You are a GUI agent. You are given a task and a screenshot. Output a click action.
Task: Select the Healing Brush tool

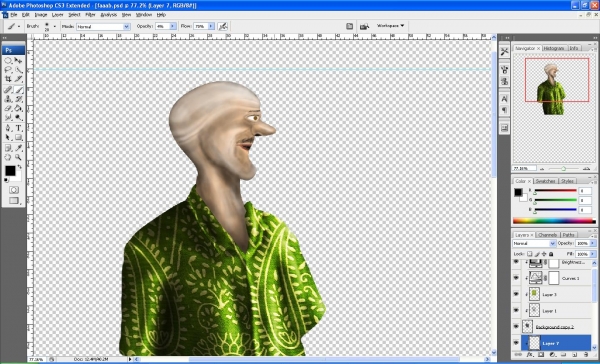[8, 90]
